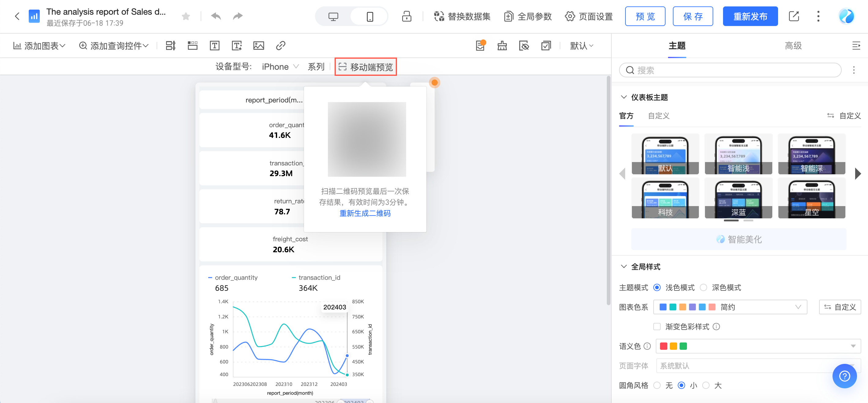Screen dimensions: 868x403
Task: Choose the 科技 theme thumbnail
Action: 665,198
